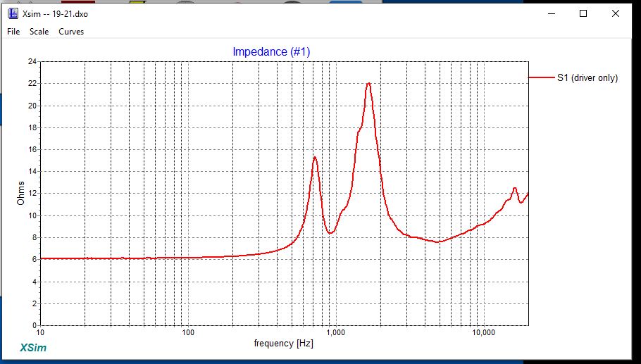This screenshot has height=364, width=641.
Task: Click the frequency [Hz] axis label
Action: [x=284, y=343]
